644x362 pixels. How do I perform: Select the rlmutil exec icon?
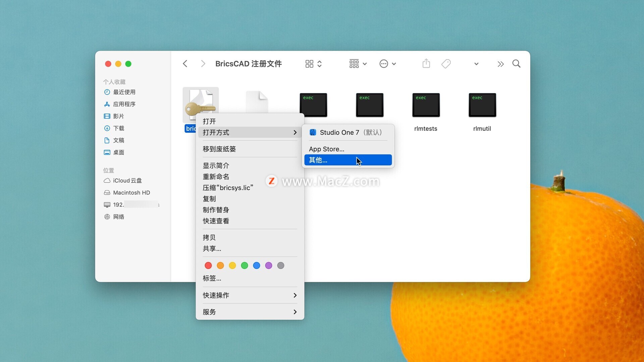coord(482,105)
